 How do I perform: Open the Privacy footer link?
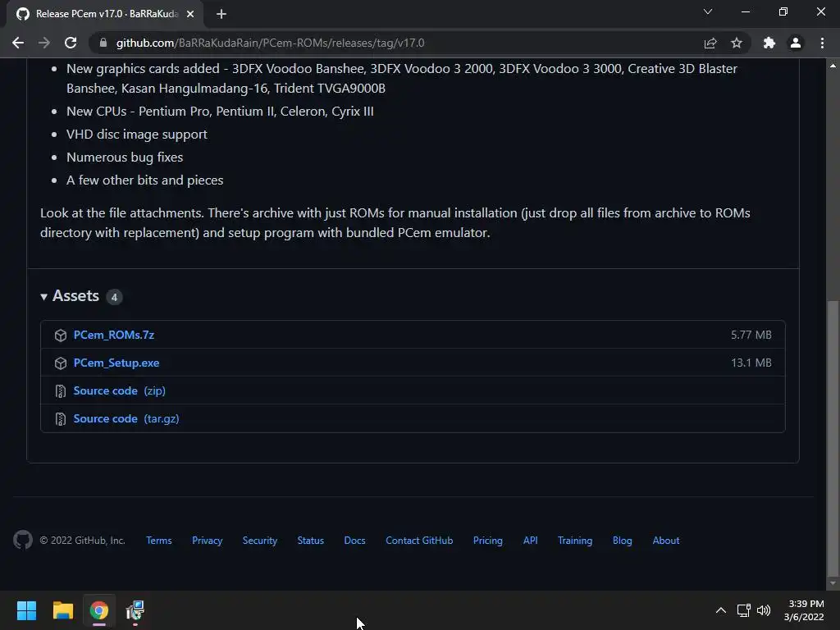[208, 541]
